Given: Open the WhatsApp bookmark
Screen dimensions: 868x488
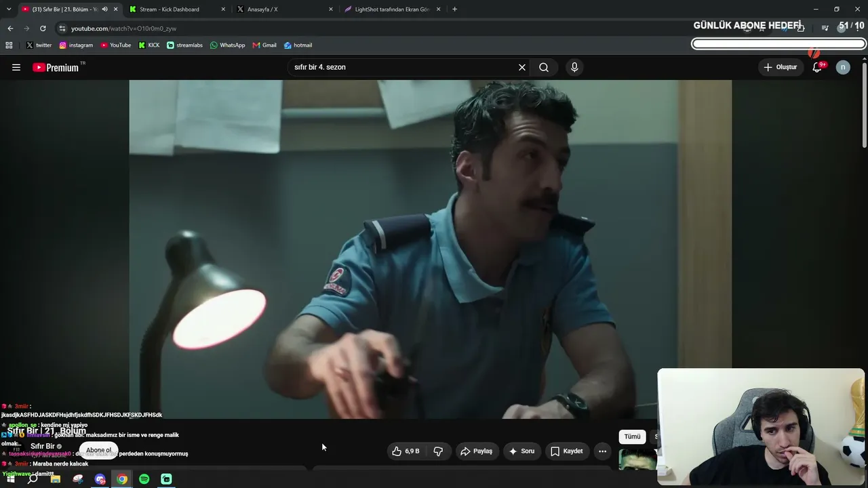Looking at the screenshot, I should [228, 45].
